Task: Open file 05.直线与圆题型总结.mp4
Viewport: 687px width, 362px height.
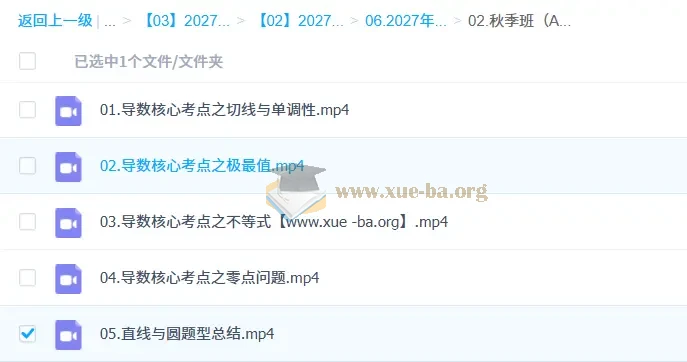Action: 187,334
